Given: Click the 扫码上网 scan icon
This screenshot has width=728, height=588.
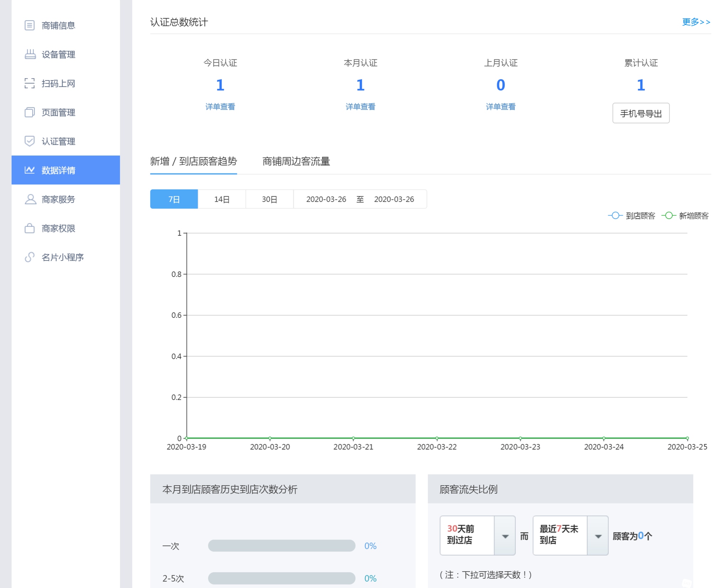Looking at the screenshot, I should 30,83.
